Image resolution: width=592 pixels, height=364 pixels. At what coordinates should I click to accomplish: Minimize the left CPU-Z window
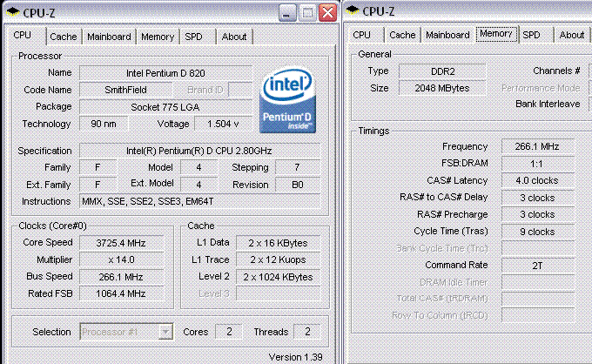(287, 13)
